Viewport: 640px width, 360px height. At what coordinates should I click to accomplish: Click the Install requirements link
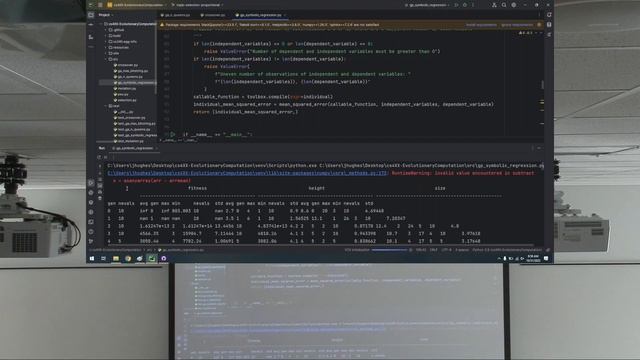point(481,25)
